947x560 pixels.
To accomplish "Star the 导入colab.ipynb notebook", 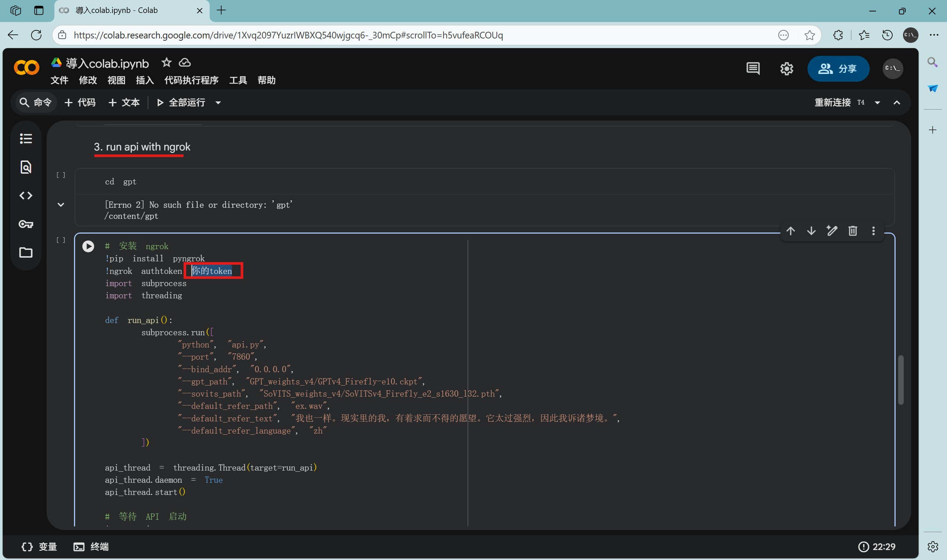I will (166, 62).
